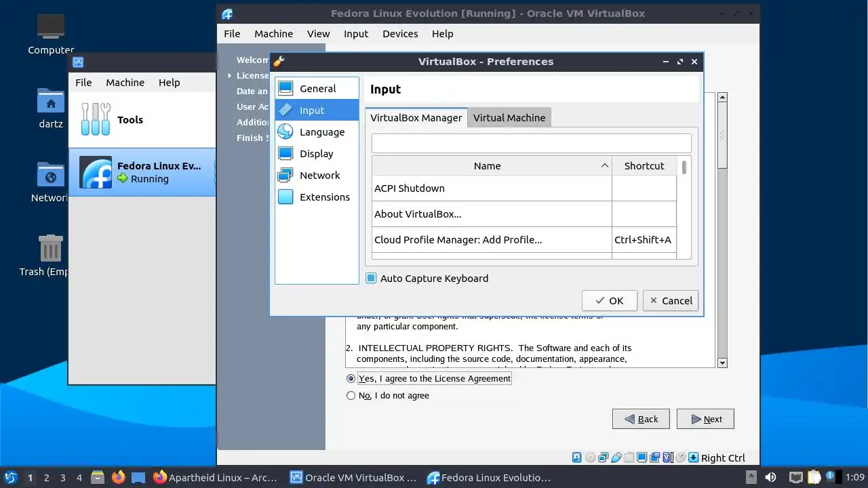Screen dimensions: 868x488
Task: Open the volume control in system tray
Action: point(770,477)
